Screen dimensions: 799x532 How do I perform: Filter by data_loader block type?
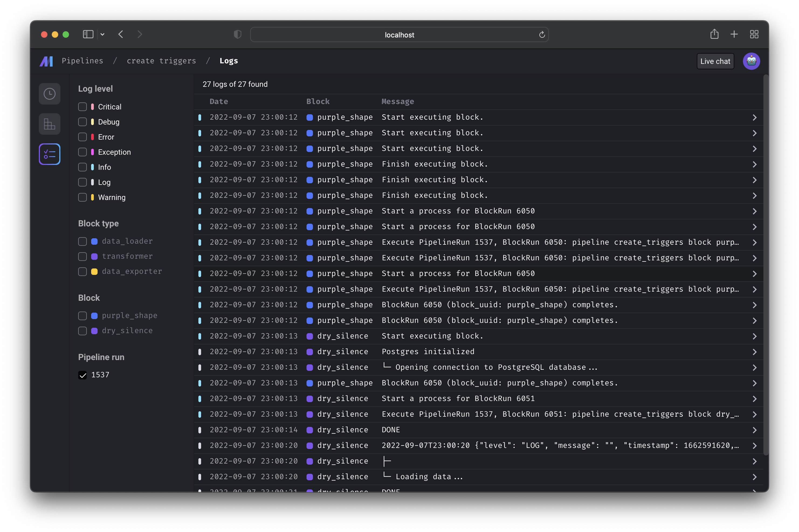click(82, 241)
